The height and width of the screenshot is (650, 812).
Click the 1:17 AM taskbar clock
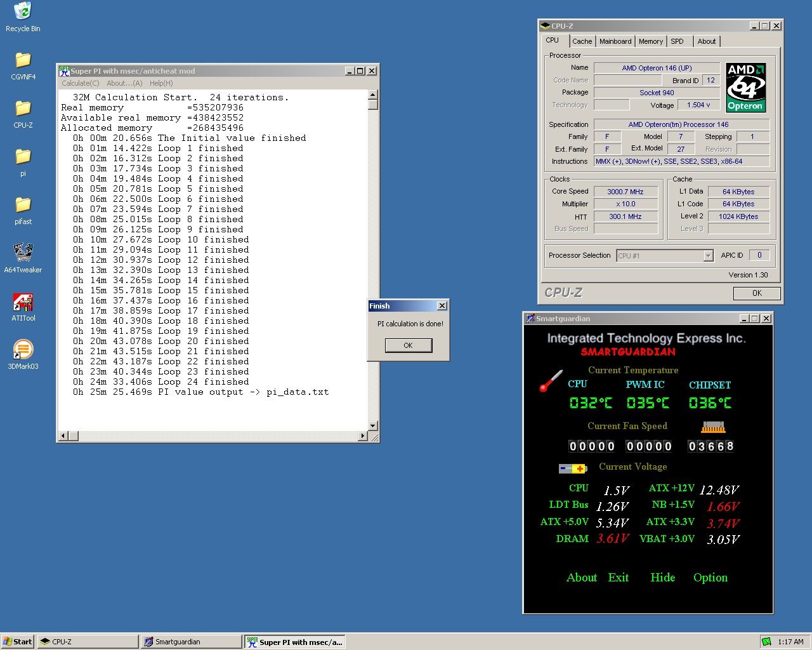tap(790, 642)
